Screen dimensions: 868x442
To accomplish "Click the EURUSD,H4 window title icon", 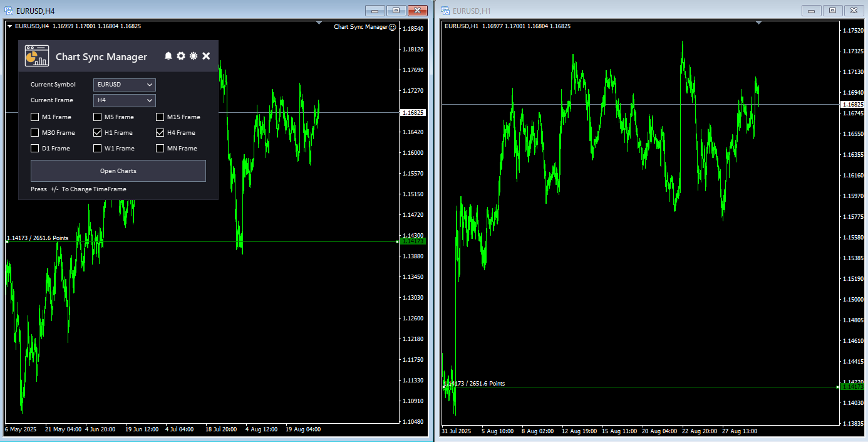I will click(9, 11).
